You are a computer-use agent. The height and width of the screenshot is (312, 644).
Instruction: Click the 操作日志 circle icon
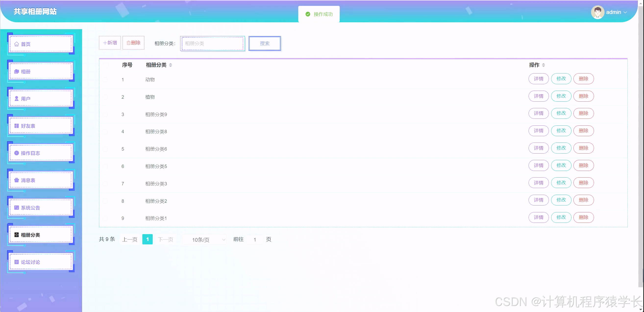16,153
